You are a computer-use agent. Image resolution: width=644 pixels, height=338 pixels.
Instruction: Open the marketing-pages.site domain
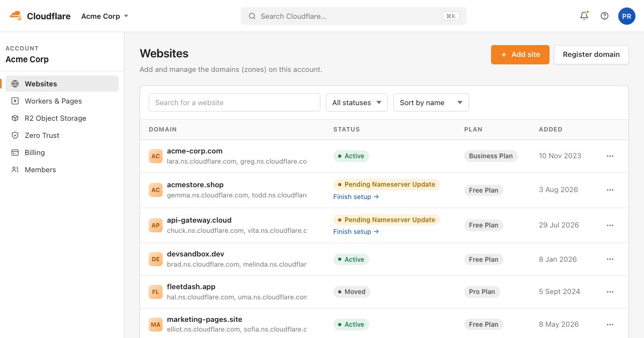(204, 319)
